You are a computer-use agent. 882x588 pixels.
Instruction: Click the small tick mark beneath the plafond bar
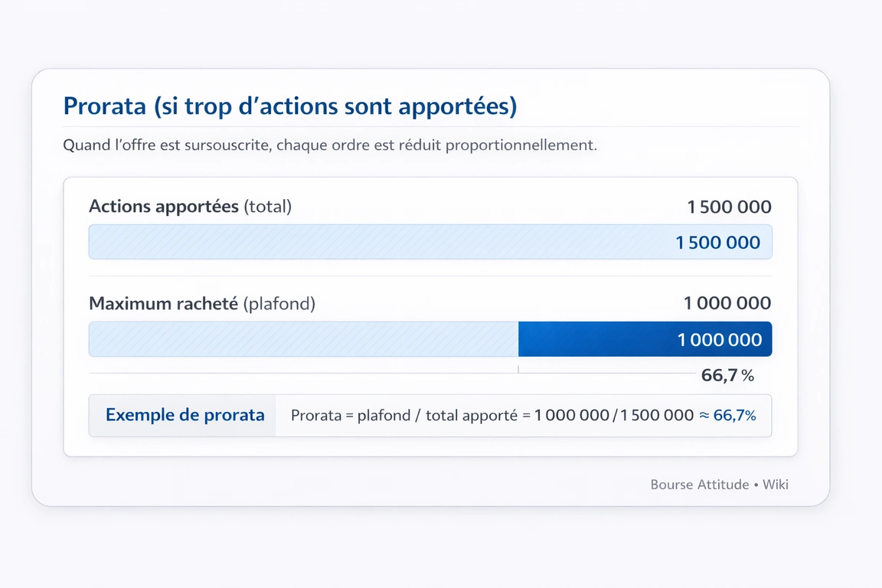tap(518, 369)
